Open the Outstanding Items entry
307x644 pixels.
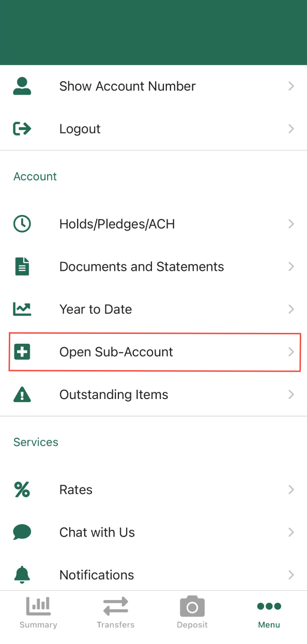(x=153, y=394)
